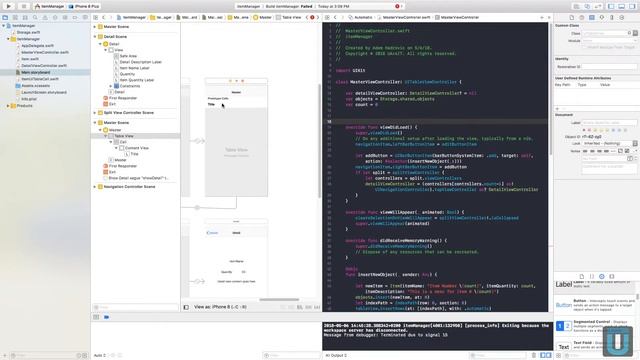Show the Connections inspector

(622, 18)
